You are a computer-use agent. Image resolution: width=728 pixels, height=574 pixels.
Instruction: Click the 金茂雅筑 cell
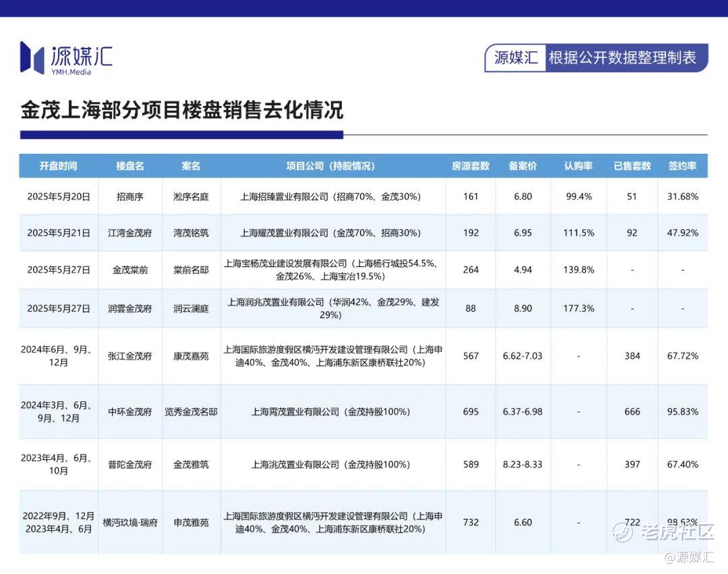point(191,465)
